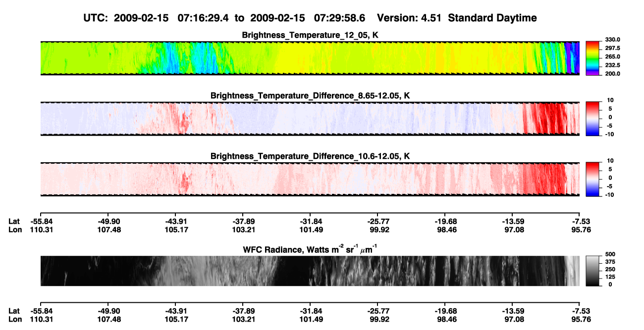Viewport: 644px width, 330px height.
Task: Click the 375 tick on the WFC colorbar
Action: (x=610, y=261)
